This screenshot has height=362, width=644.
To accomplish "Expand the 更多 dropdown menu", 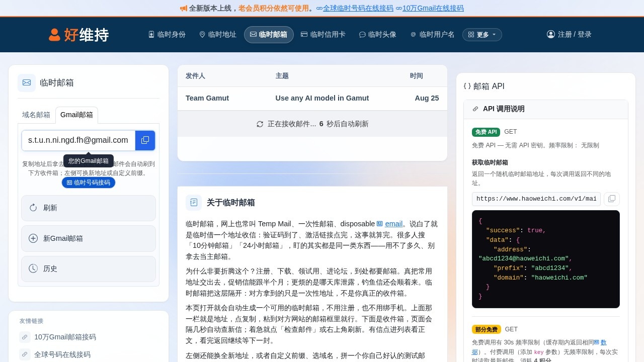I will [x=482, y=35].
